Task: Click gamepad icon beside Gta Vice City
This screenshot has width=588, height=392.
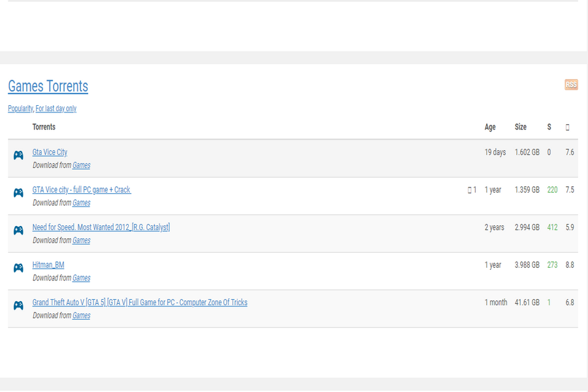Action: 18,155
